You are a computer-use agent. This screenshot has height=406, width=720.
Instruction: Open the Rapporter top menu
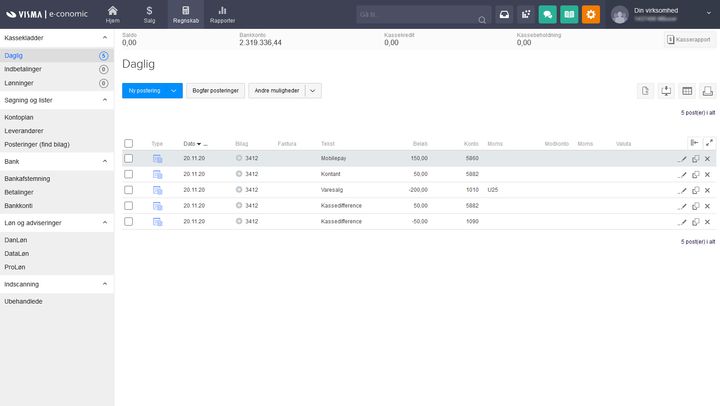(222, 13)
